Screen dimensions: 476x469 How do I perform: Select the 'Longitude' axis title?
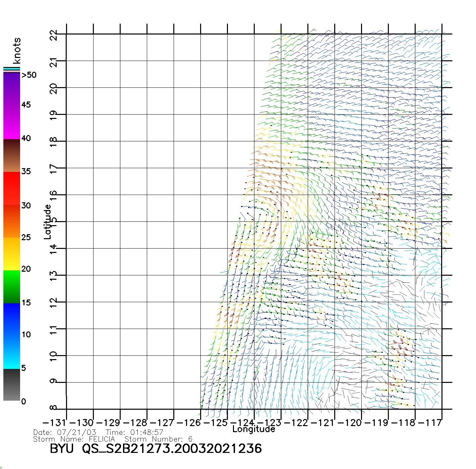[x=254, y=429]
